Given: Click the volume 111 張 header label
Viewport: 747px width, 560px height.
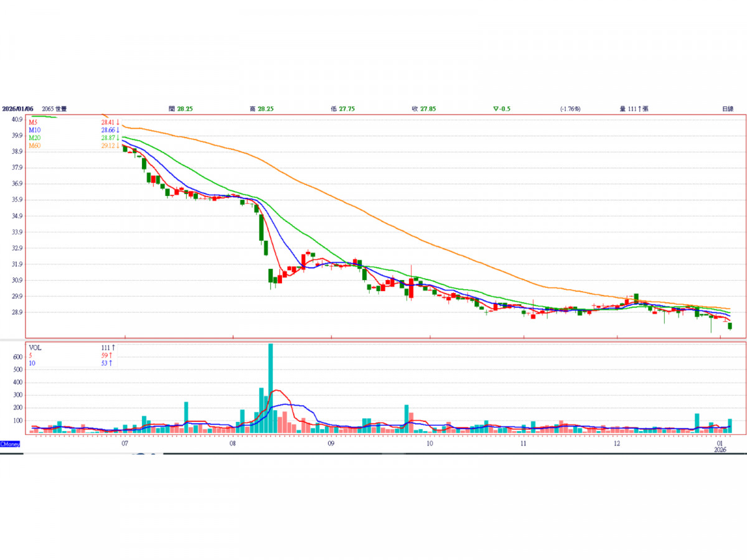Looking at the screenshot, I should click(x=634, y=108).
